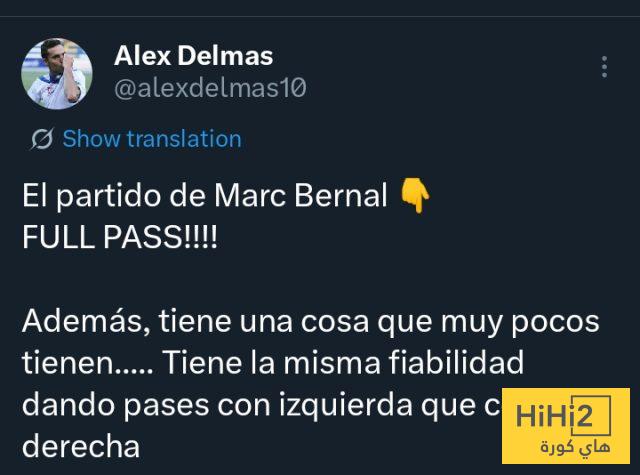Open the three-dot more options menu
Viewport: 640px width, 475px height.
(x=604, y=67)
